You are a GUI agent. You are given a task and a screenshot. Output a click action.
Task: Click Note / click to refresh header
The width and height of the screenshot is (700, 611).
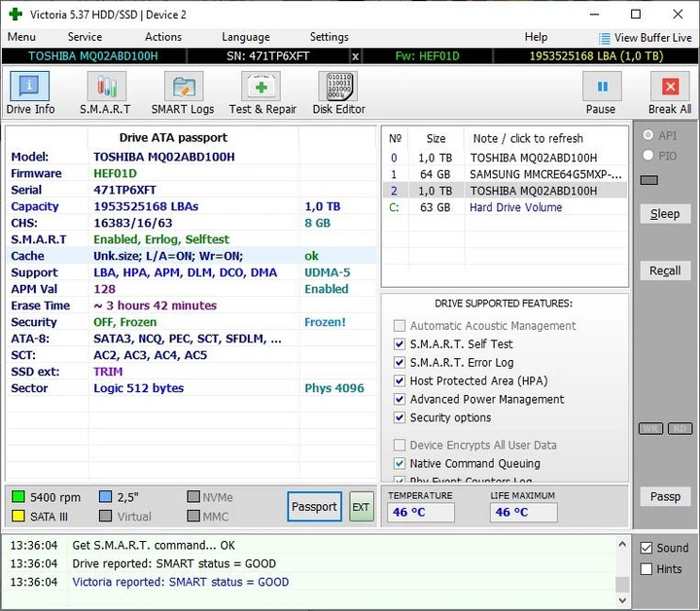[528, 138]
